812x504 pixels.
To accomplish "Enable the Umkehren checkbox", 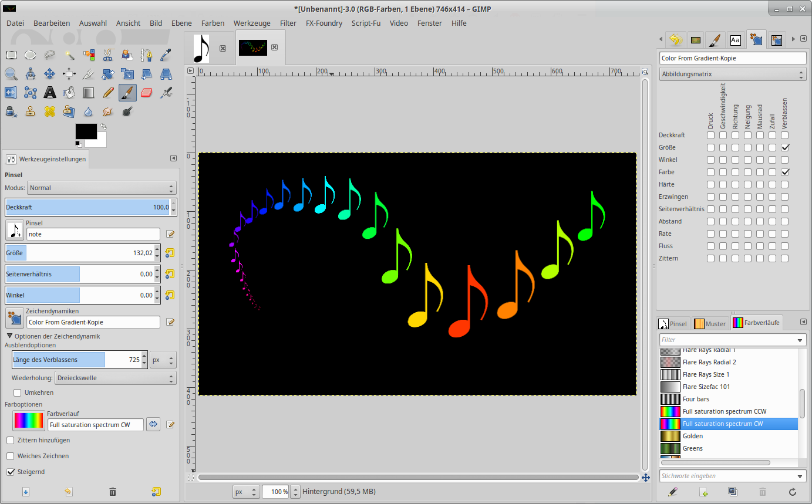I will [18, 393].
